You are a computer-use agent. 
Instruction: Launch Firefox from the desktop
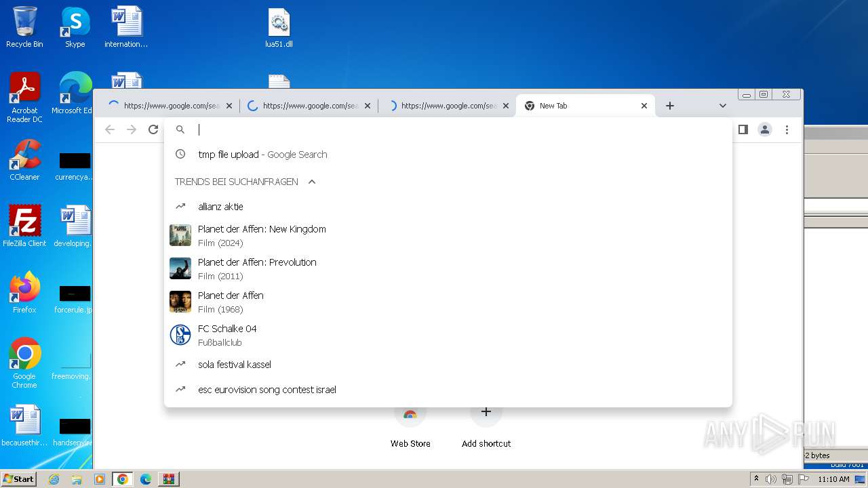click(24, 293)
